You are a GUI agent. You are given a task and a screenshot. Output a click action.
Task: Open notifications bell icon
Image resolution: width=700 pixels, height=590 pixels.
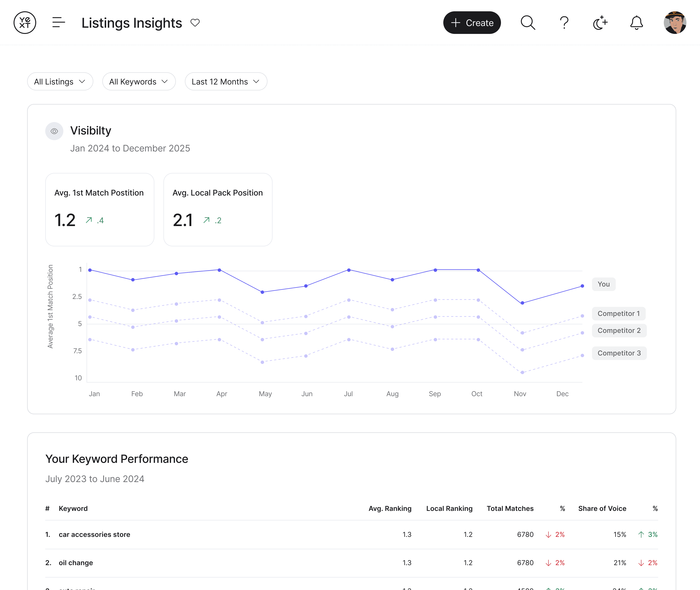pos(636,23)
